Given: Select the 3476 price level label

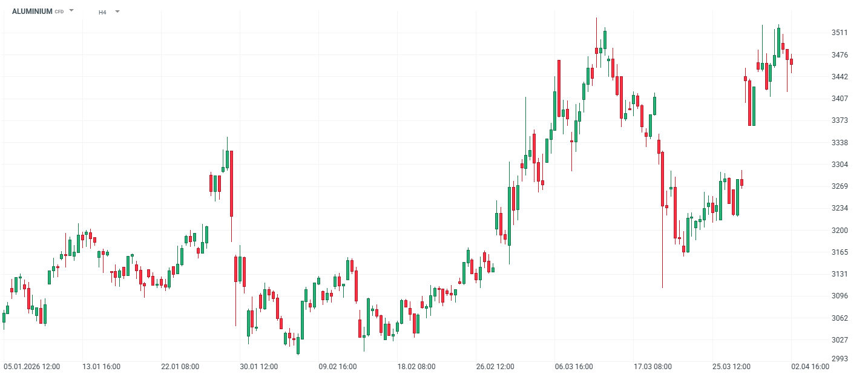Looking at the screenshot, I should coord(840,55).
